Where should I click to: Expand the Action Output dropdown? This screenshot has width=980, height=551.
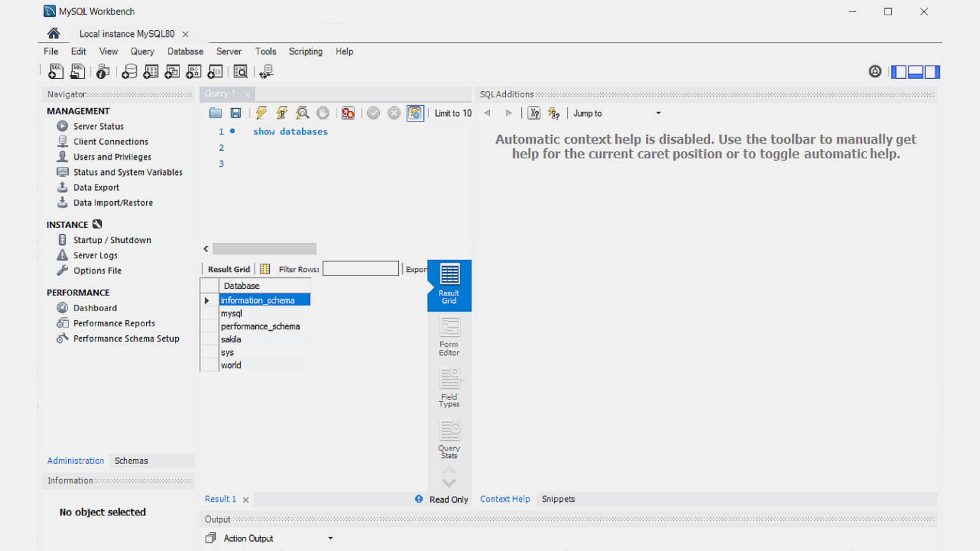[x=330, y=538]
